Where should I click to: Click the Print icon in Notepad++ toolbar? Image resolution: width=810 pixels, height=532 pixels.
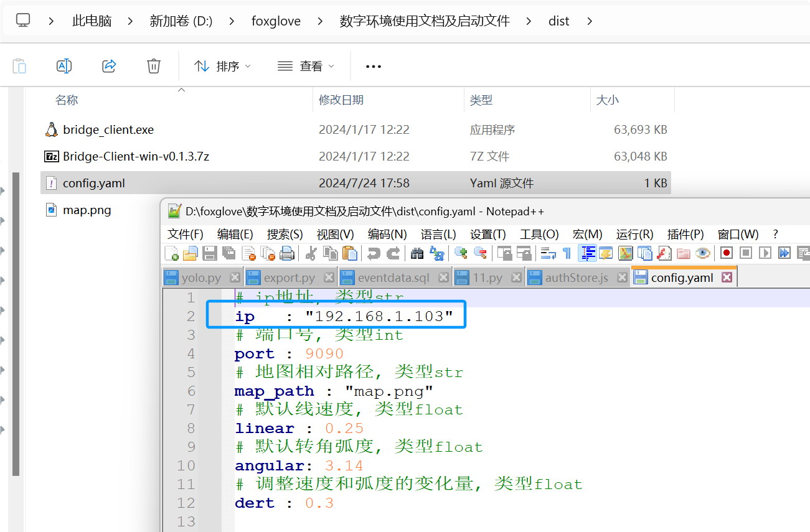click(x=287, y=253)
